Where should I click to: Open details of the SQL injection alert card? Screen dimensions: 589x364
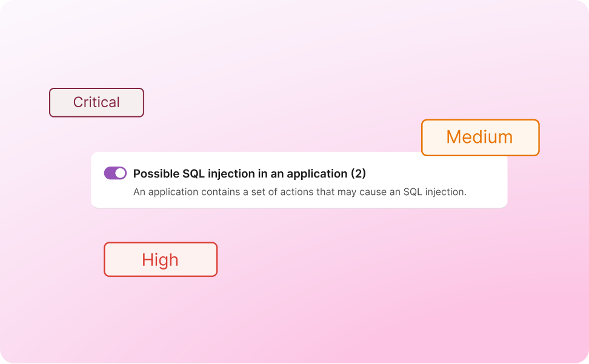click(299, 180)
